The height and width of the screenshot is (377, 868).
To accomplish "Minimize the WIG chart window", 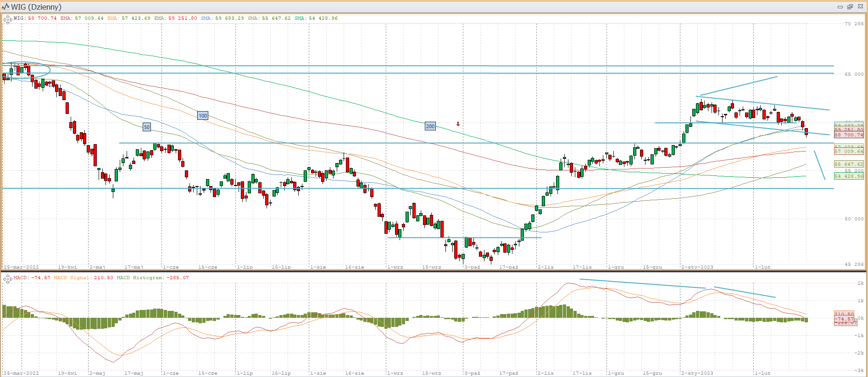I will pyautogui.click(x=840, y=7).
